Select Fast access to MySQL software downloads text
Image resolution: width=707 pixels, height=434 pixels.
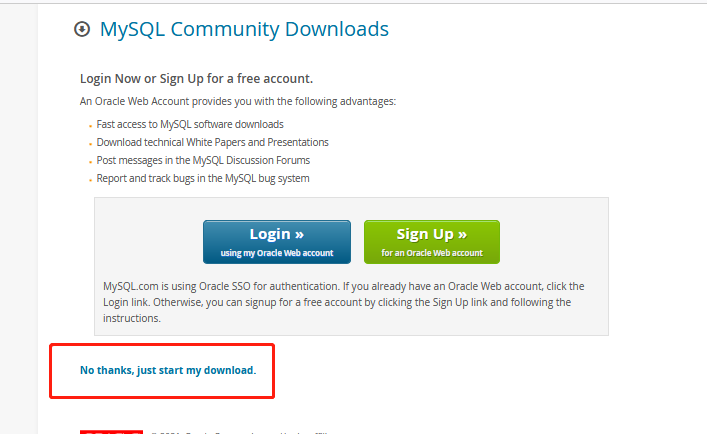190,124
